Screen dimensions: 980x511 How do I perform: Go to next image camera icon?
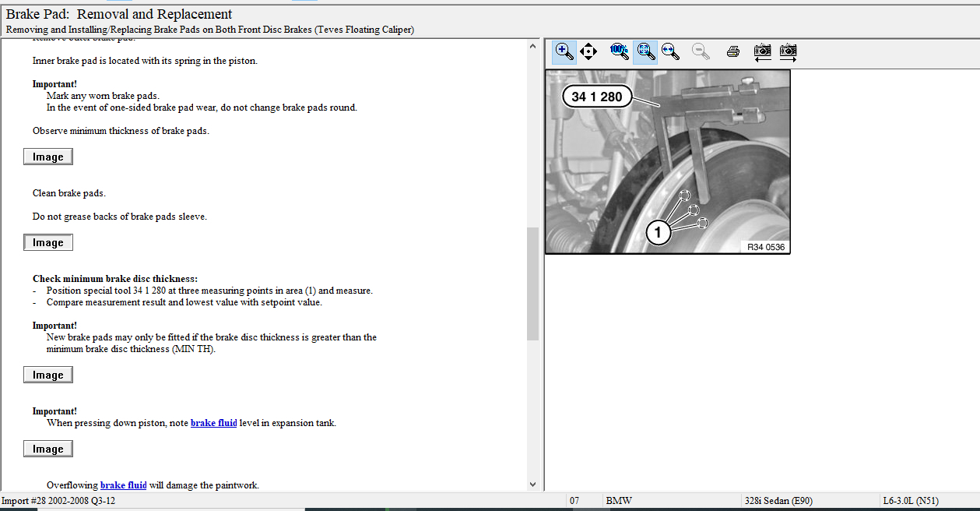788,52
